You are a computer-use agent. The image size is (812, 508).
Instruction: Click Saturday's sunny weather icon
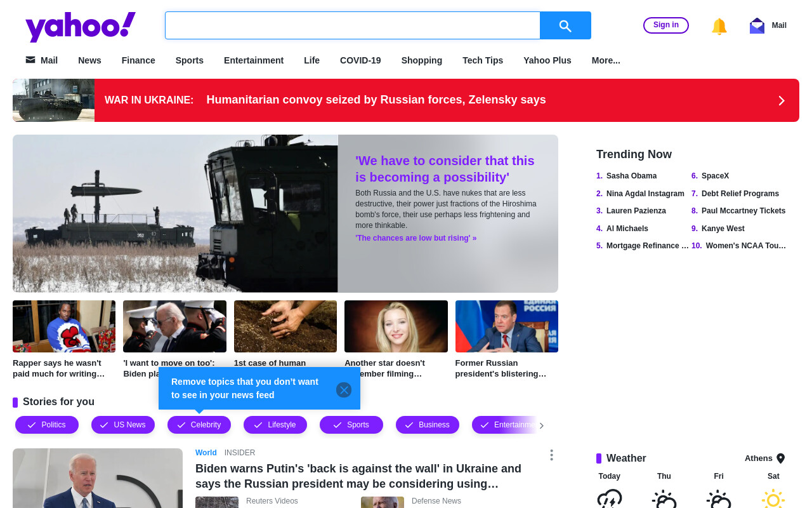pyautogui.click(x=773, y=499)
